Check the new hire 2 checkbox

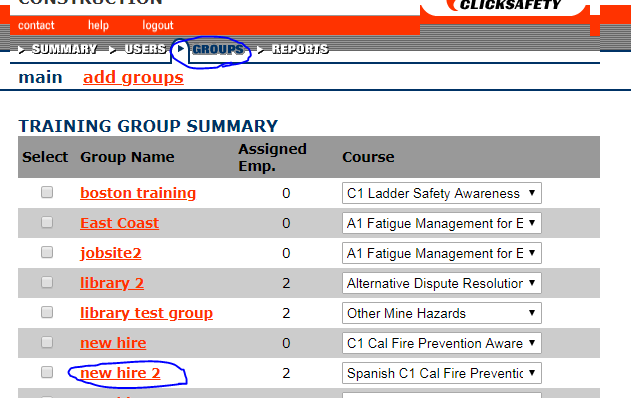click(x=47, y=372)
